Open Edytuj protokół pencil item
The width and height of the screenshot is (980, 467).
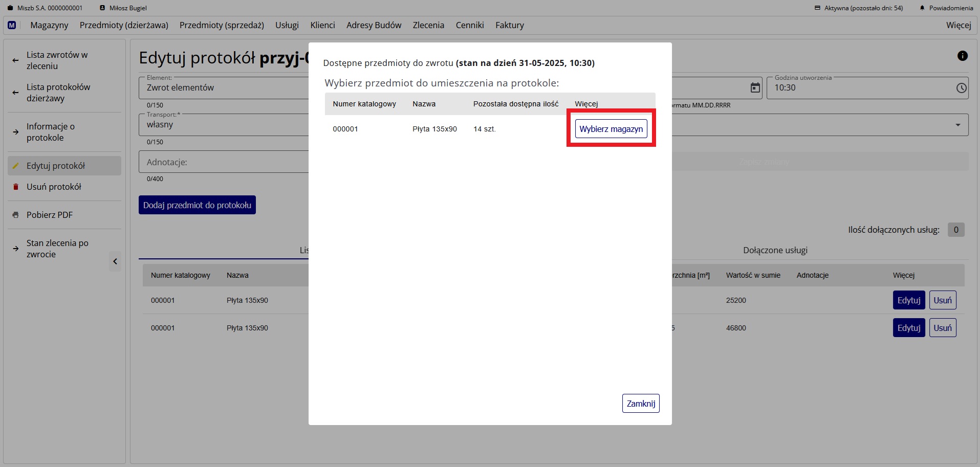[56, 166]
